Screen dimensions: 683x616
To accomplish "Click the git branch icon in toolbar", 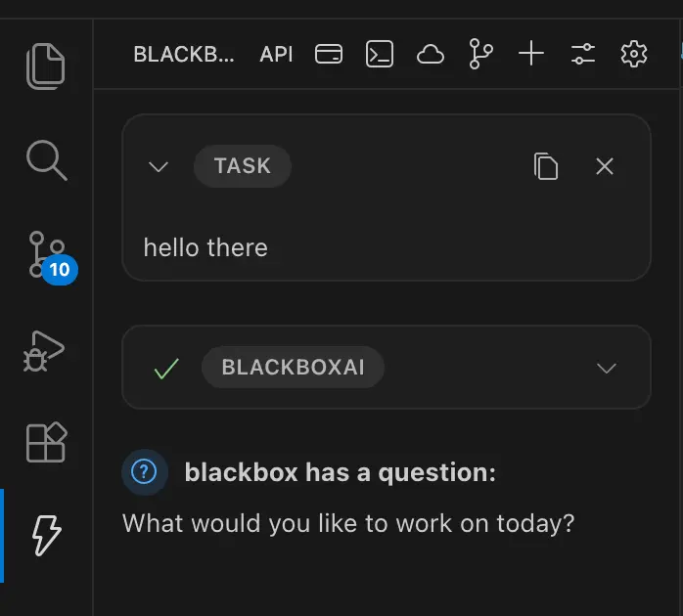I will click(480, 54).
